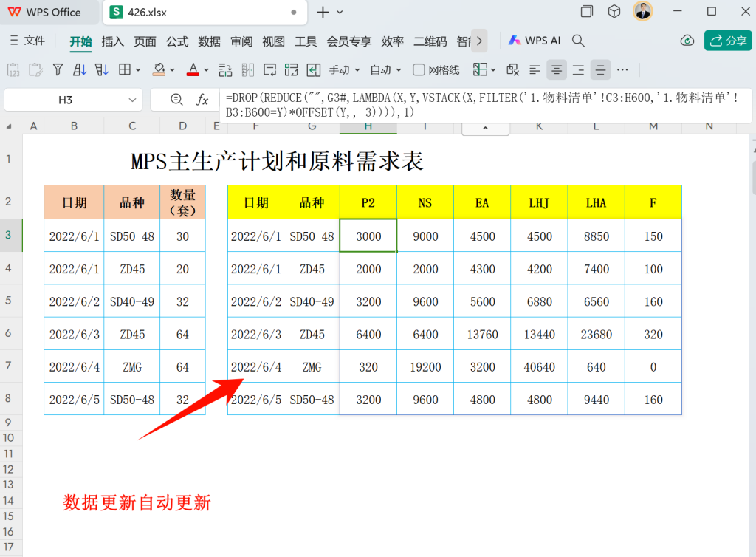This screenshot has width=756, height=557.
Task: Collapse the formula bar with up chevron
Action: 485,128
